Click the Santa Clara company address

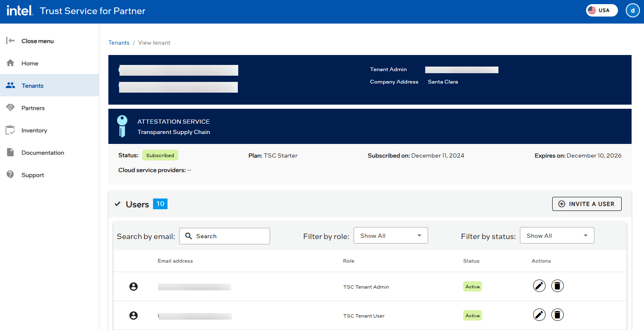[x=443, y=82]
